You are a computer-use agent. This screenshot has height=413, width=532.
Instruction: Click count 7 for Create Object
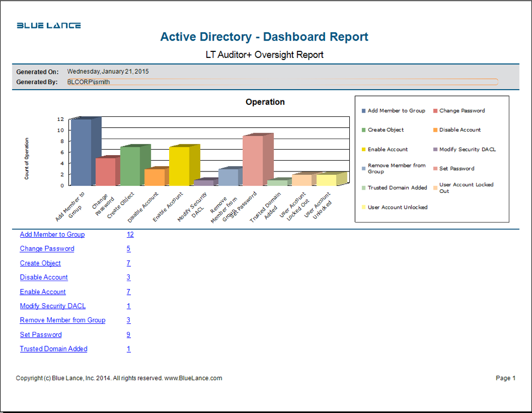[129, 263]
